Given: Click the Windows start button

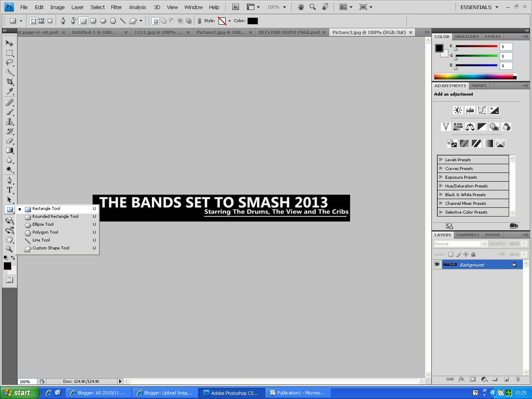Looking at the screenshot, I should [20, 393].
